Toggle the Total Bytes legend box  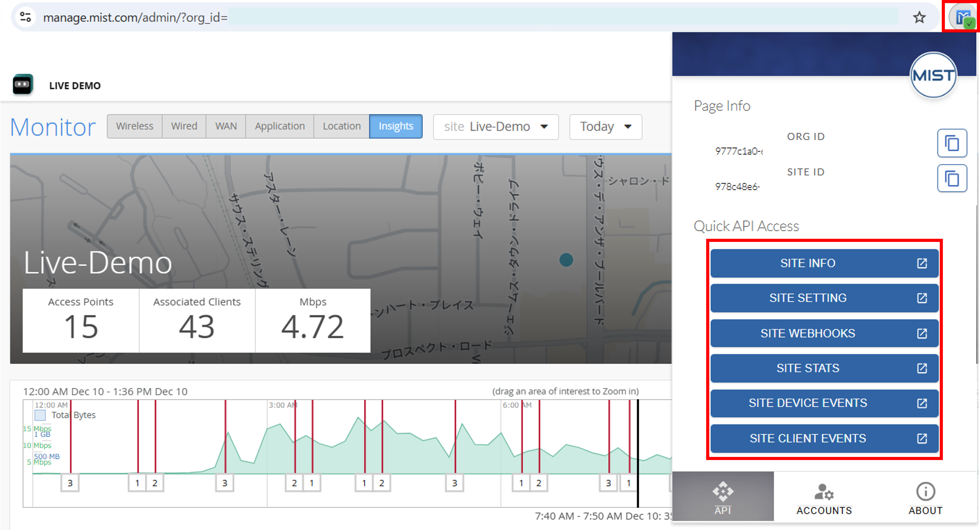40,415
